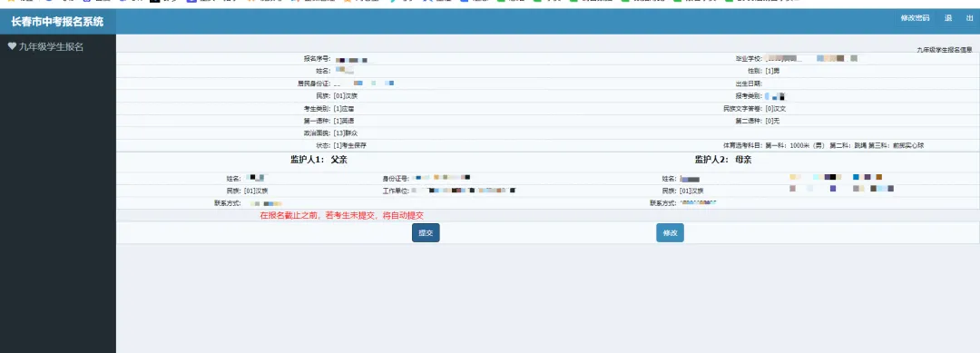Viewport: 980px width, 353px height.
Task: Click the 报名序号 field label
Action: coord(318,59)
